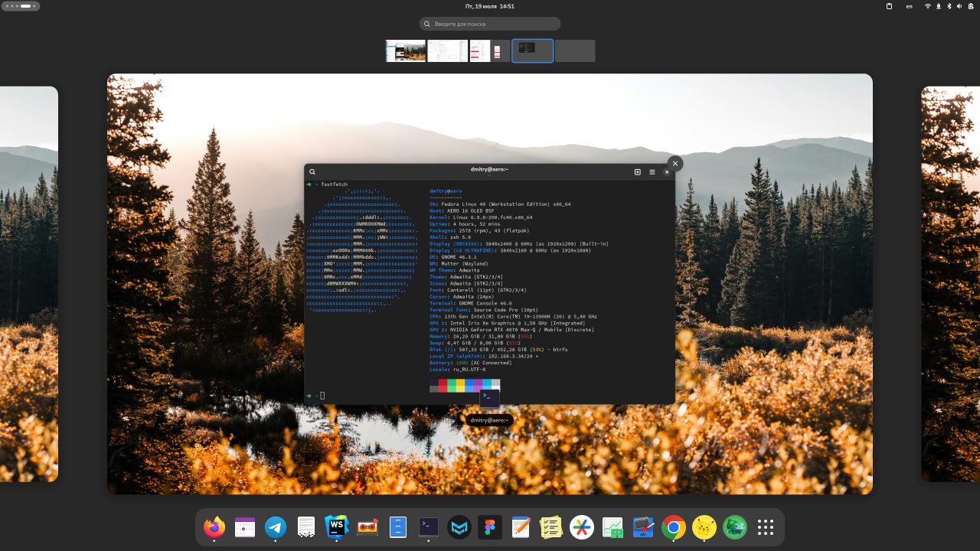Focus the overview search field

click(490, 24)
